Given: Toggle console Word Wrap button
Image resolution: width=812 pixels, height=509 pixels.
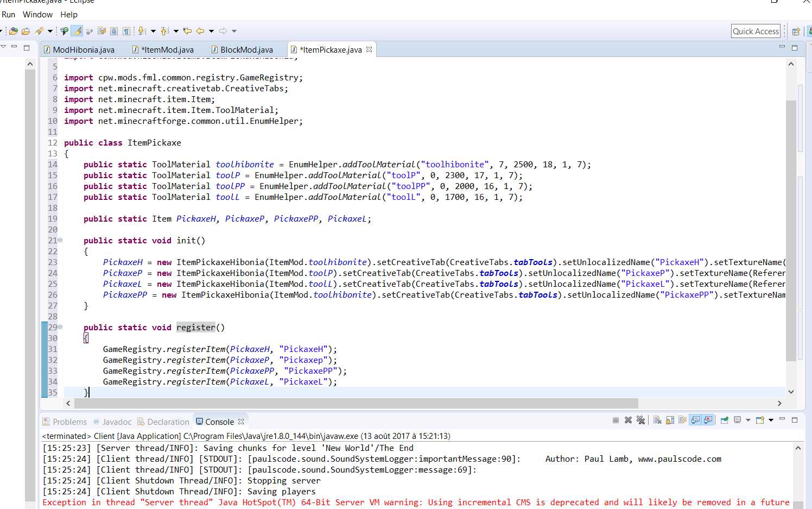Looking at the screenshot, I should 683,420.
